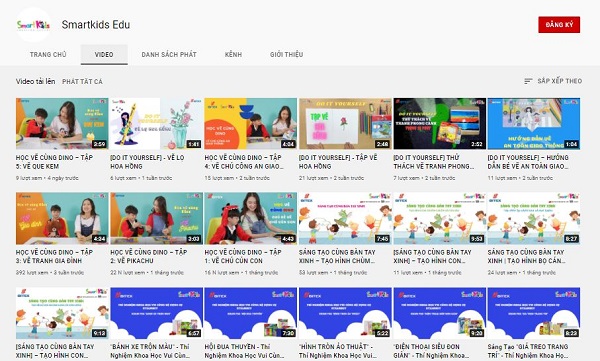Click title TẬP 2: VẼ PIKACHU
The image size is (600, 361).
click(149, 256)
